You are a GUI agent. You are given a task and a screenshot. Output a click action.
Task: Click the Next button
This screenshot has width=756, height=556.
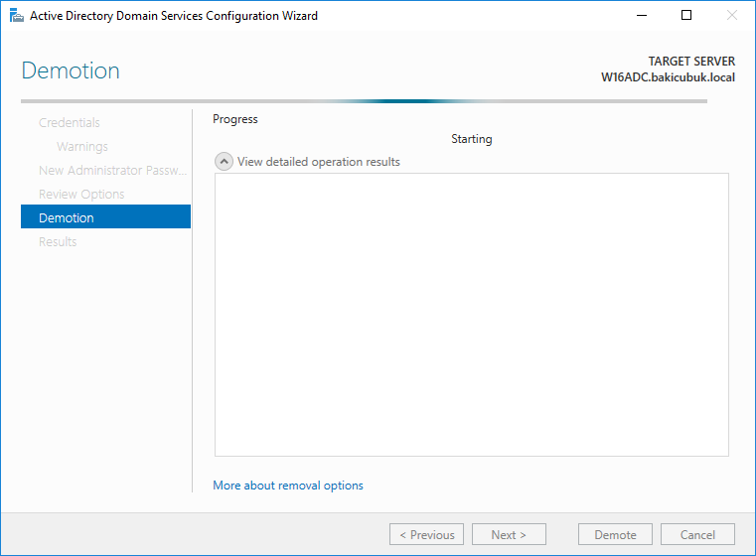(x=510, y=534)
